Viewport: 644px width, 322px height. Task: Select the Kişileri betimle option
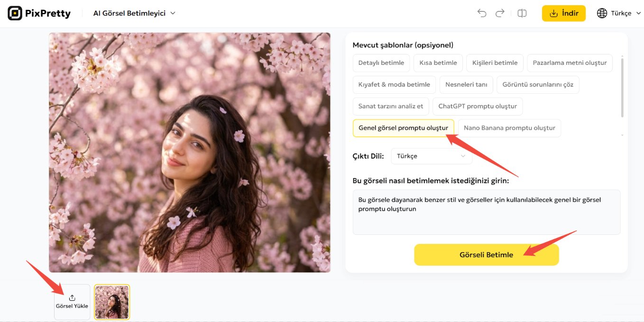pyautogui.click(x=495, y=63)
